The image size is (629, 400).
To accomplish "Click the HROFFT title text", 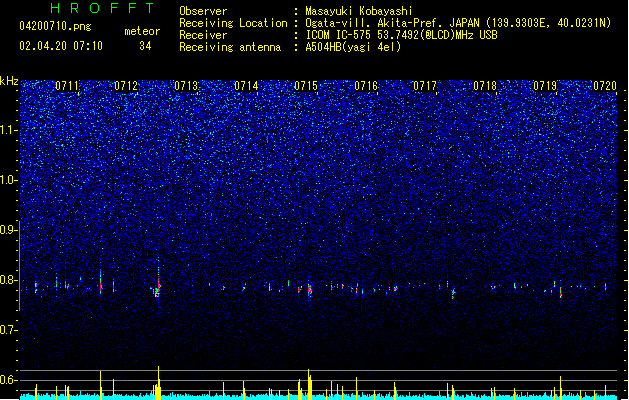I will tap(103, 8).
